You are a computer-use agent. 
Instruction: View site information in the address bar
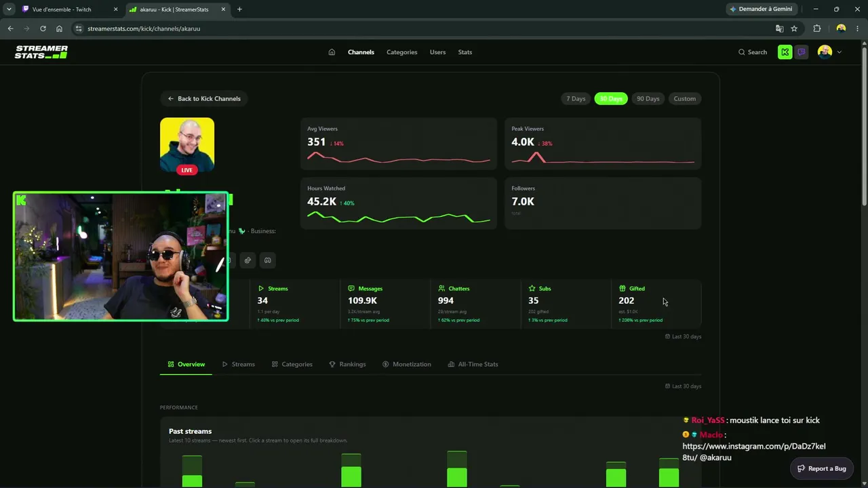pos(79,28)
